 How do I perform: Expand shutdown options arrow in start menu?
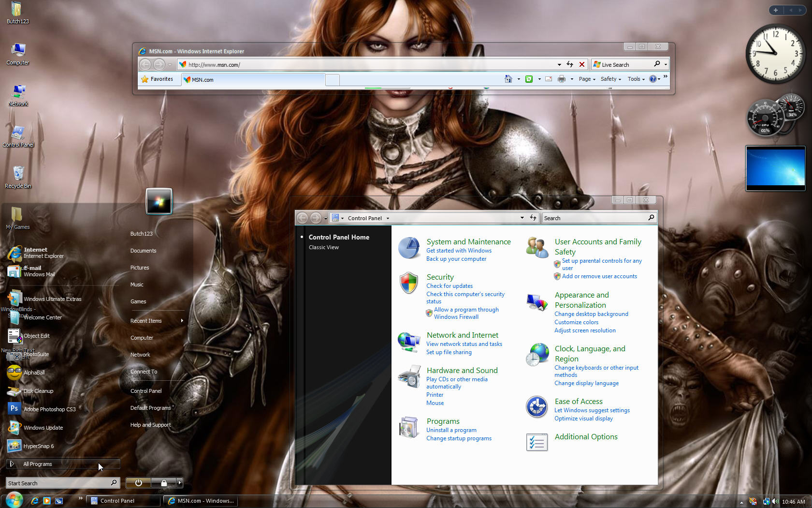pyautogui.click(x=180, y=483)
